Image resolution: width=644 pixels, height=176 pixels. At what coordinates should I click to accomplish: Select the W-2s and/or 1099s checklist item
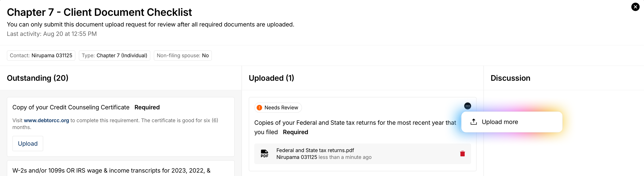[111, 170]
